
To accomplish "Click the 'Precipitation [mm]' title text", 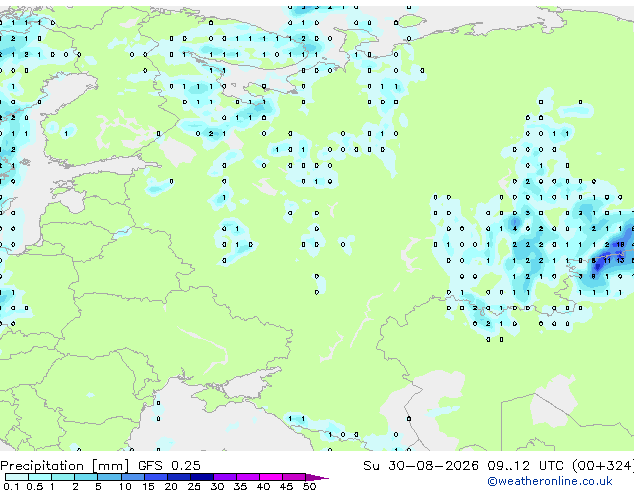I will coord(65,466).
